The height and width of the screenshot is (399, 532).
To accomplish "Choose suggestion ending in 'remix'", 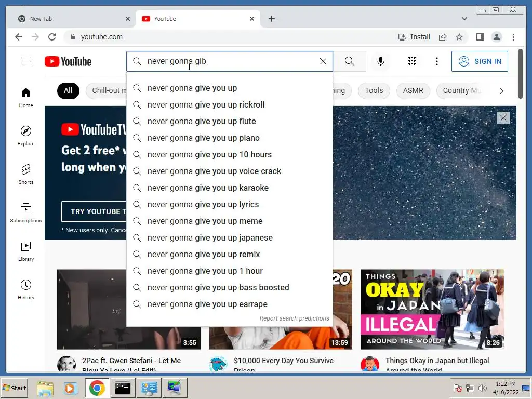I will click(x=229, y=255).
